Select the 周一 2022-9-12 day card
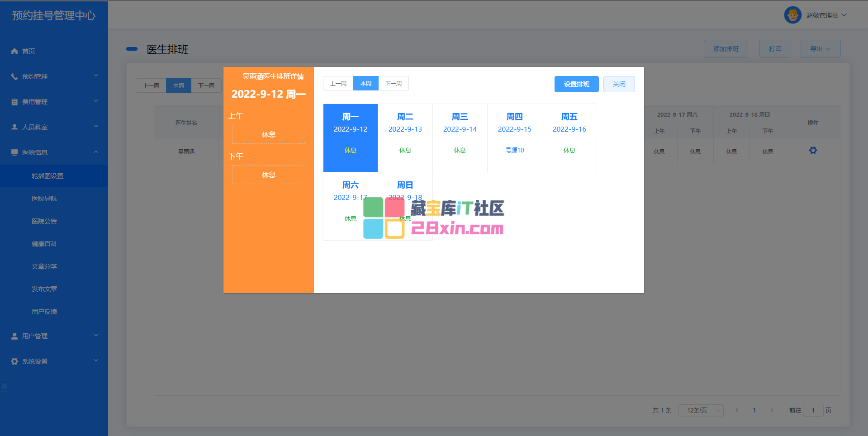Image resolution: width=868 pixels, height=436 pixels. pos(351,138)
